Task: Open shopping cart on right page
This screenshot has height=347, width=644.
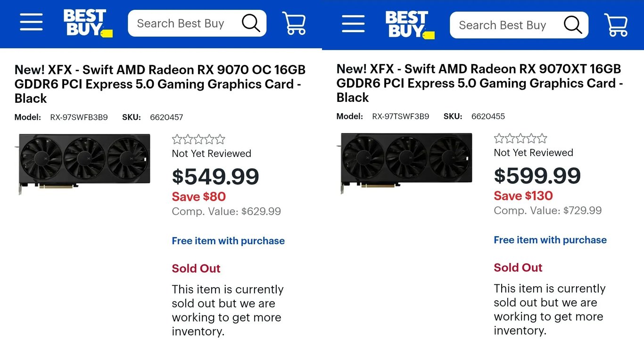Action: 616,25
